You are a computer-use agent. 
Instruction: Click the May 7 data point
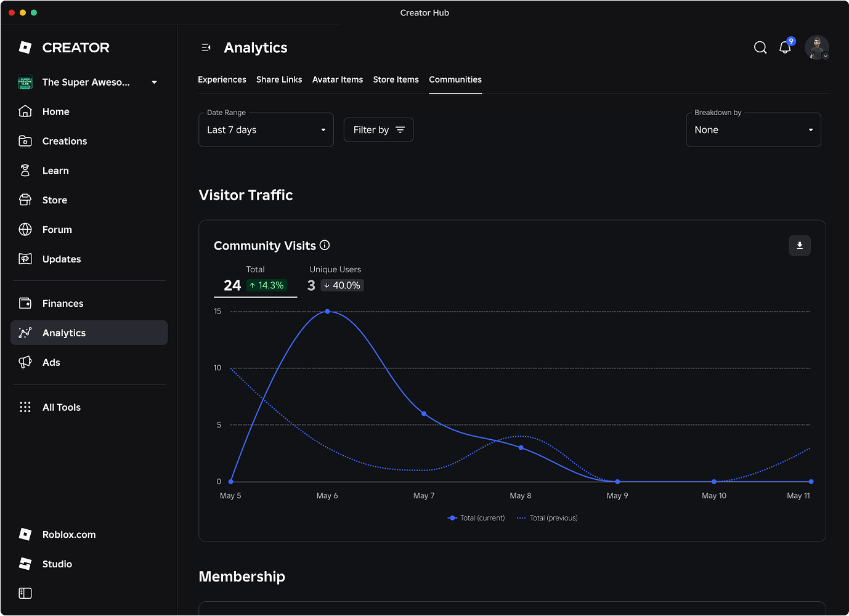[424, 414]
